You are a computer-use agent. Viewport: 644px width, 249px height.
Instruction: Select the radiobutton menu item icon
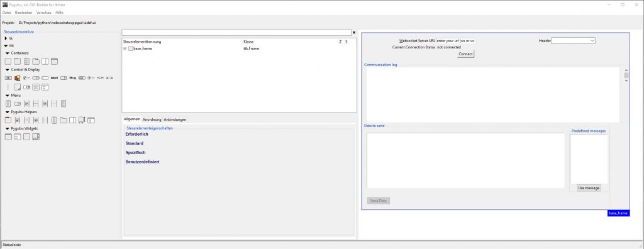(45, 104)
